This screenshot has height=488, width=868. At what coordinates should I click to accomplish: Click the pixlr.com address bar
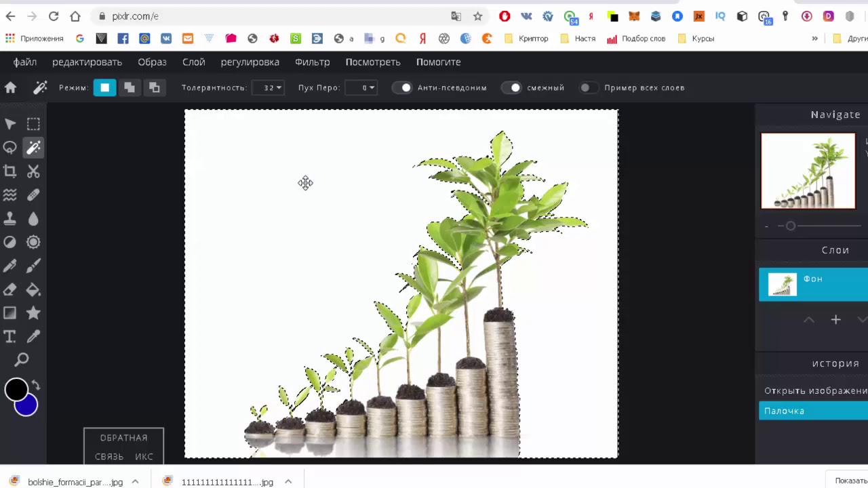tap(271, 16)
